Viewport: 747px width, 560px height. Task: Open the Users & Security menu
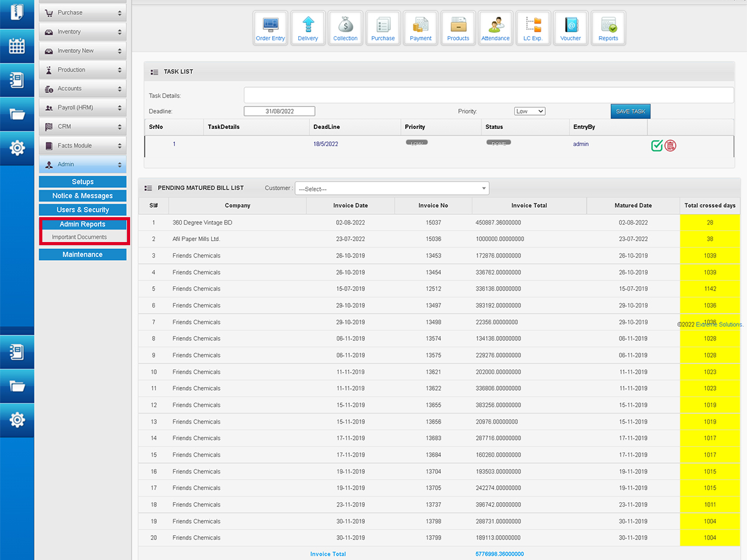click(83, 210)
